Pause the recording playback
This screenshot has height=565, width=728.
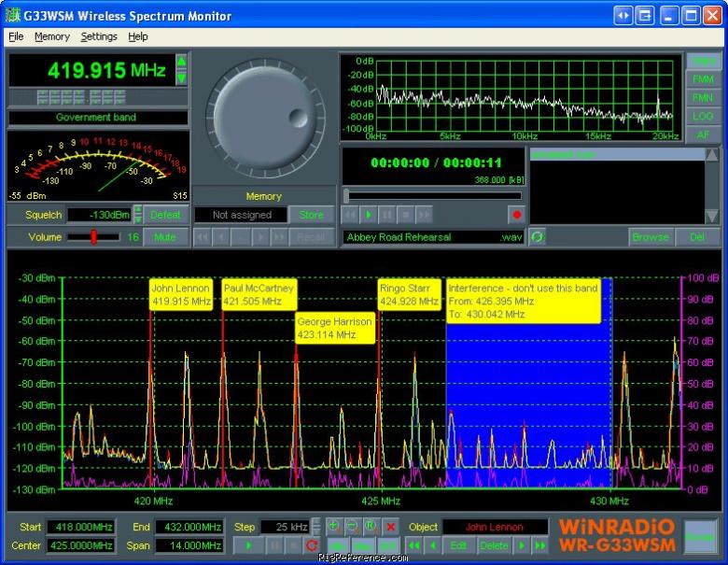(386, 215)
